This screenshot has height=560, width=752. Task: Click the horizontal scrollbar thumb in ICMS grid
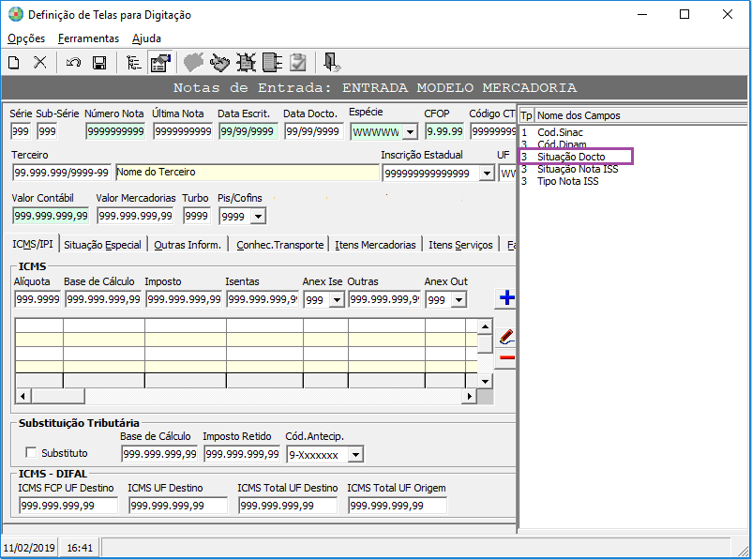click(57, 397)
